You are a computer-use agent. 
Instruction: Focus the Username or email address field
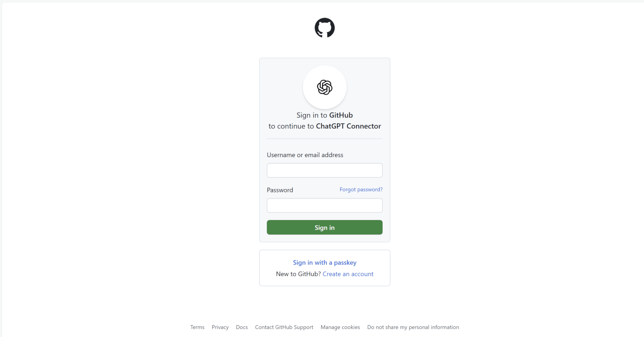pos(325,170)
